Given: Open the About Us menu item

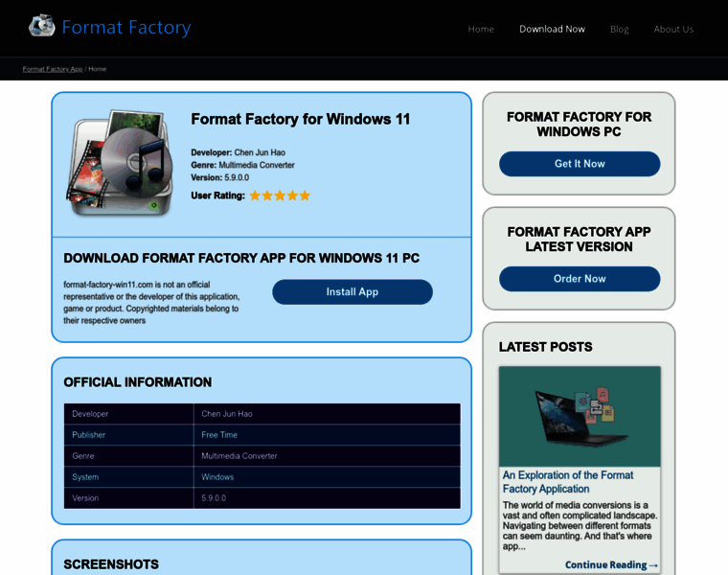Looking at the screenshot, I should click(673, 29).
